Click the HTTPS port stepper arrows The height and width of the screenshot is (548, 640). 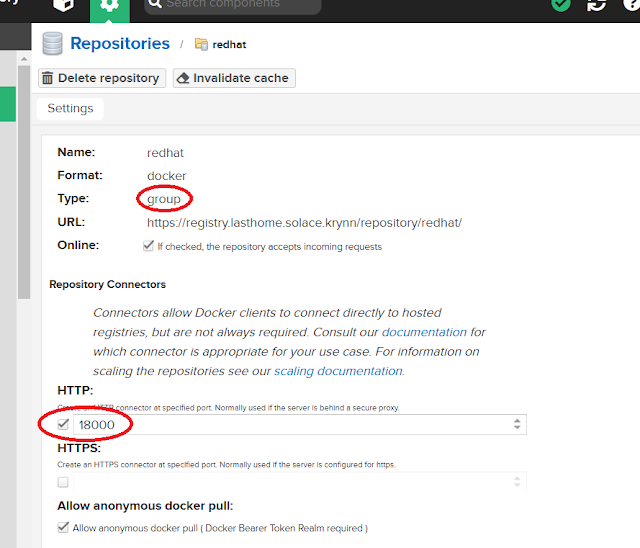point(517,482)
